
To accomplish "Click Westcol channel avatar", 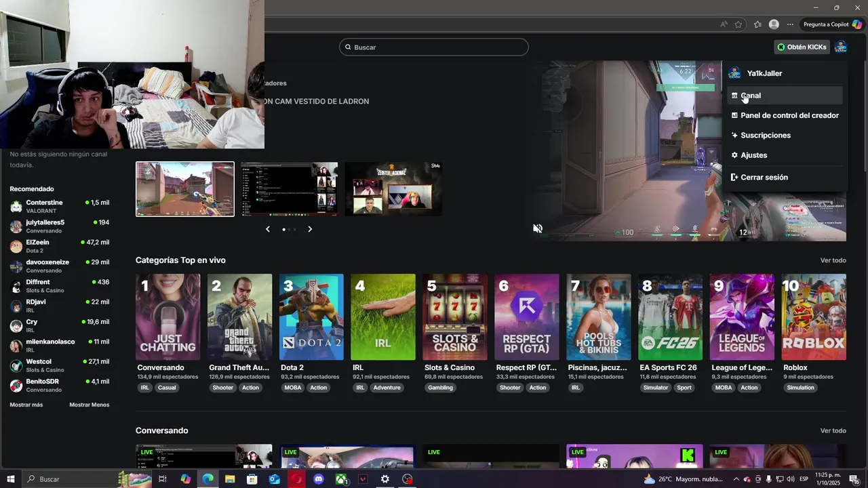I will point(16,366).
